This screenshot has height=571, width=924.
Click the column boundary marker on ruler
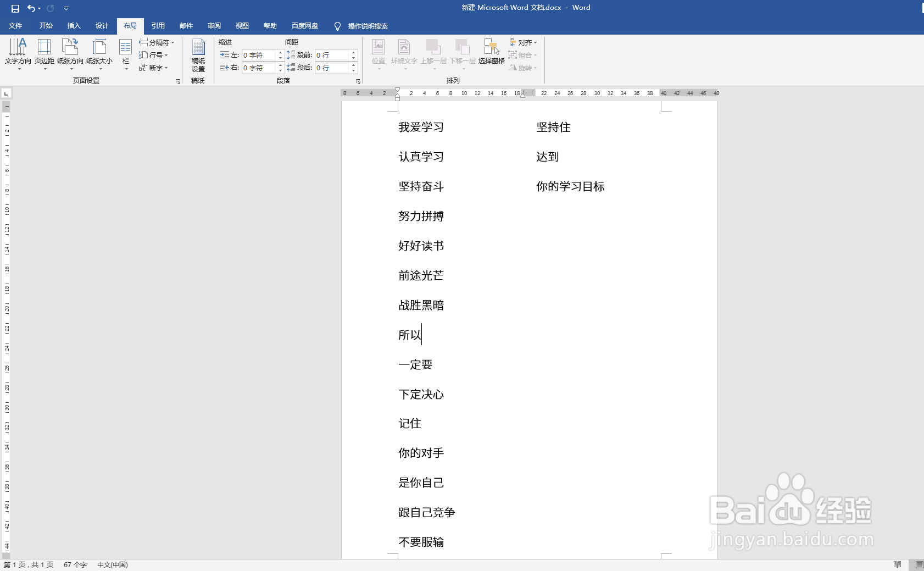point(528,93)
